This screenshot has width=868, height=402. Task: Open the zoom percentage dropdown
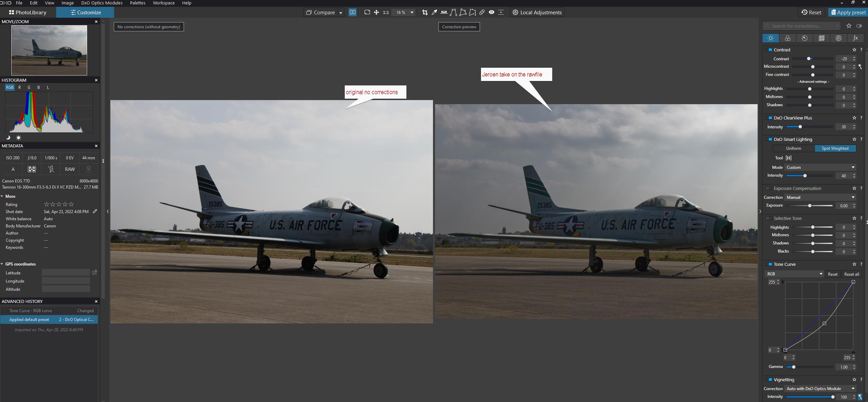pyautogui.click(x=412, y=12)
